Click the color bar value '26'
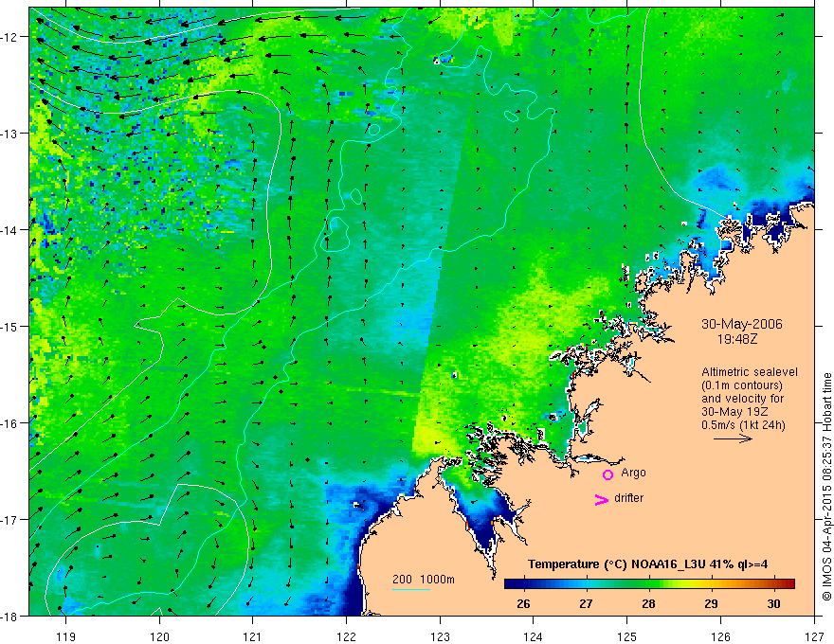Viewport: 834px width, 644px height. click(x=523, y=603)
